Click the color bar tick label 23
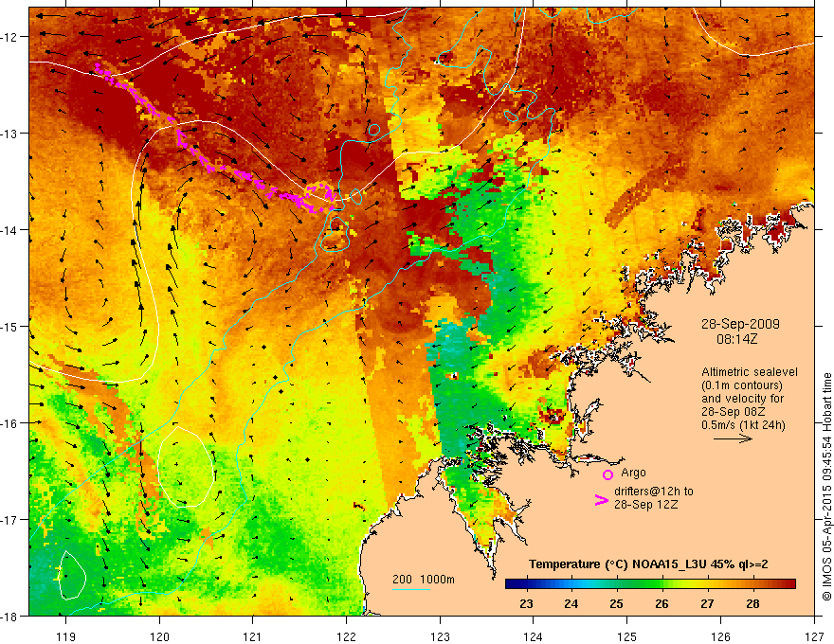The height and width of the screenshot is (644, 834). point(526,603)
